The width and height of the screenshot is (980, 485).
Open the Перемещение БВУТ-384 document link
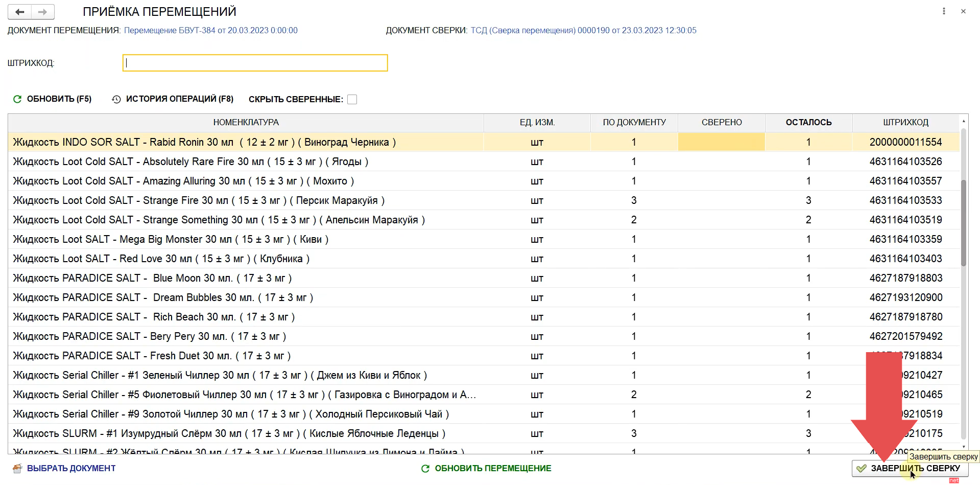[210, 31]
